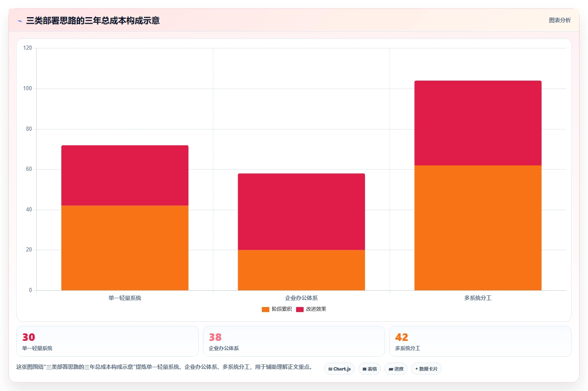Click the red segment of the 多系统分工 bar
The height and width of the screenshot is (391, 588).
pyautogui.click(x=478, y=123)
